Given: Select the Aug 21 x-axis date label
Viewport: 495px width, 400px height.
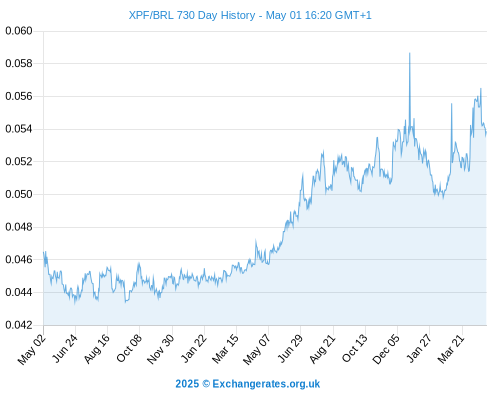Looking at the screenshot, I should click(x=322, y=349).
